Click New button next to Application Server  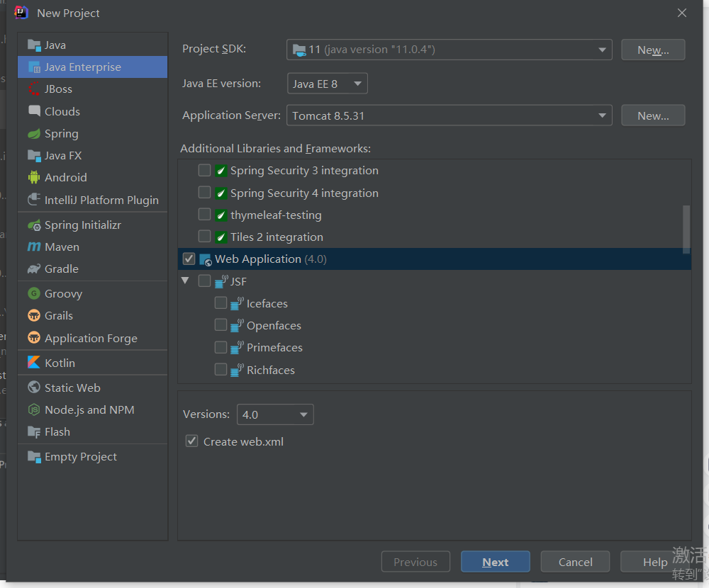653,115
